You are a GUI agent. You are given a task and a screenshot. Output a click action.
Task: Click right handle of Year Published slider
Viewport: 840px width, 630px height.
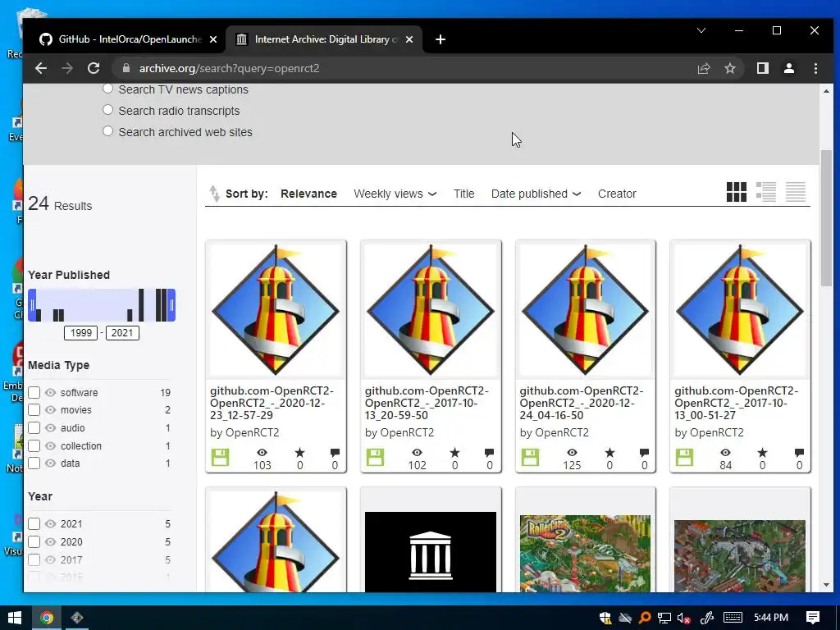171,305
